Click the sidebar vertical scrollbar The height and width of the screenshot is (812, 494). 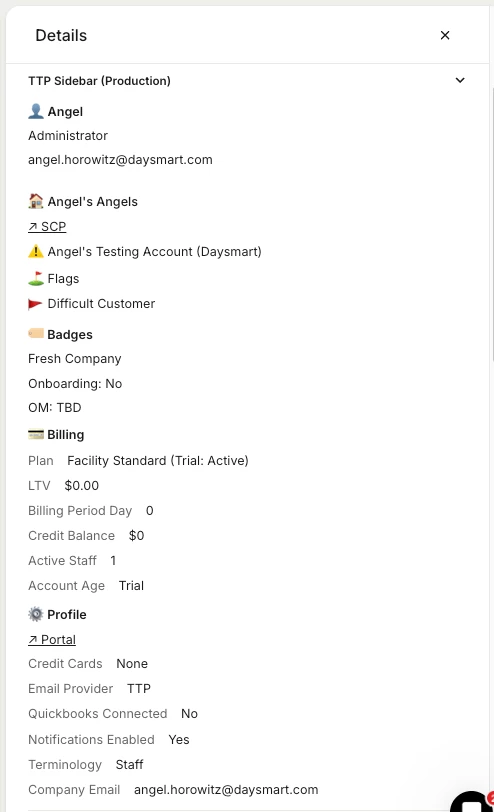[492, 224]
